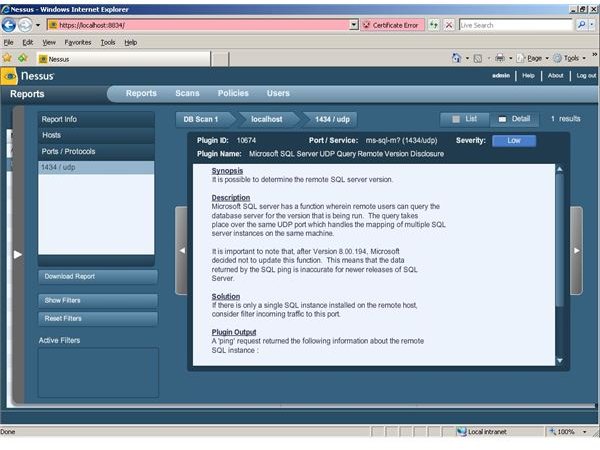Select Report Info in sidebar
Image resolution: width=600 pixels, height=450 pixels.
pos(96,119)
